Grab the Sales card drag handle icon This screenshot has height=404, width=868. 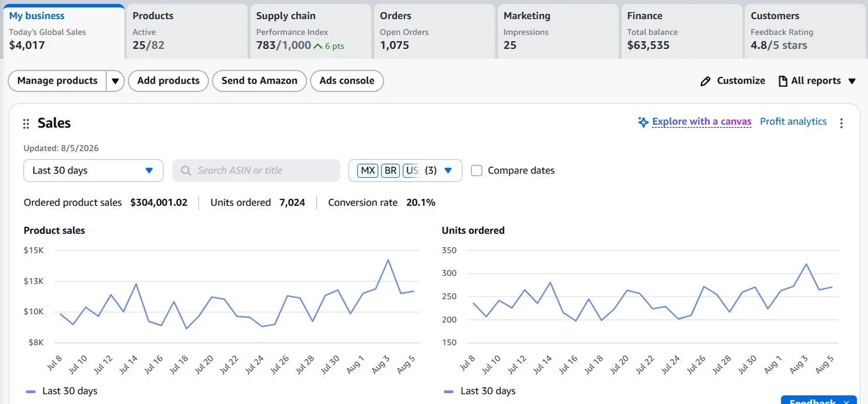(26, 124)
